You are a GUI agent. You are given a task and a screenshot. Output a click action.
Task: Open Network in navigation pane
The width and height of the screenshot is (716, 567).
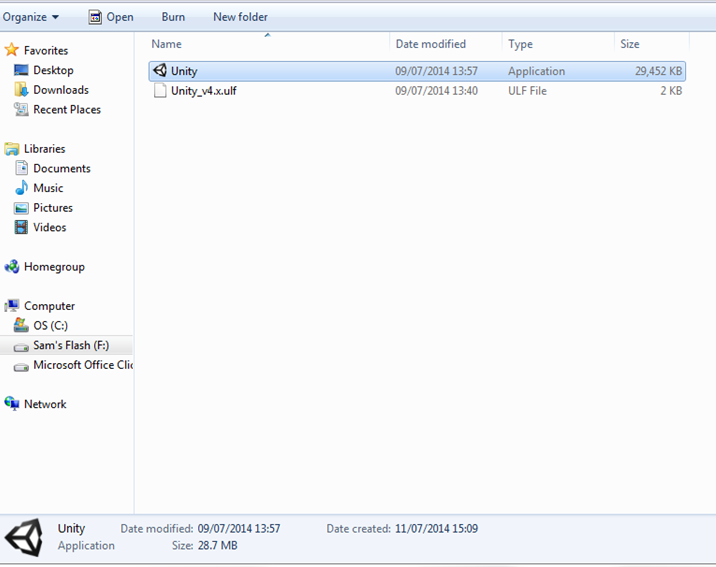pos(45,404)
